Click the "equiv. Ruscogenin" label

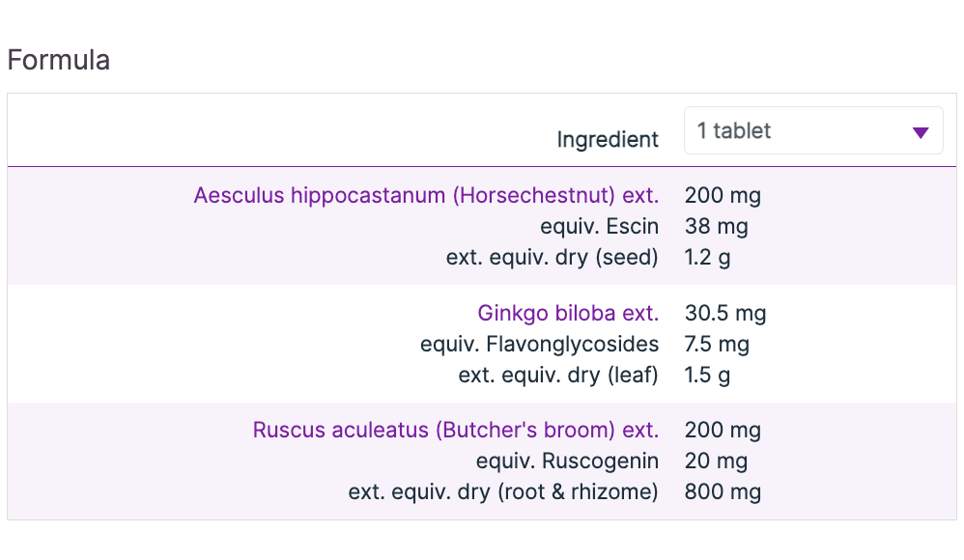(567, 461)
